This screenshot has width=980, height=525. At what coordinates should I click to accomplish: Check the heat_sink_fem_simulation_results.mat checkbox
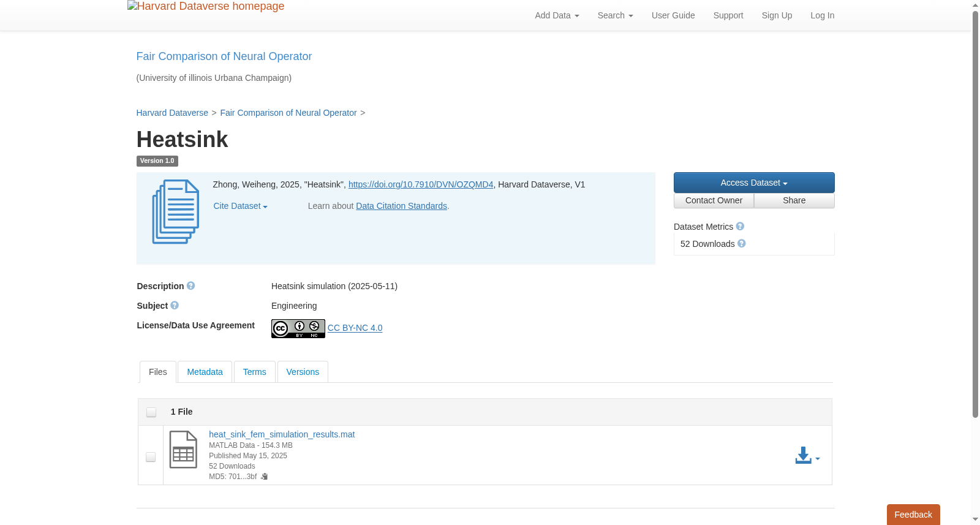(x=151, y=457)
